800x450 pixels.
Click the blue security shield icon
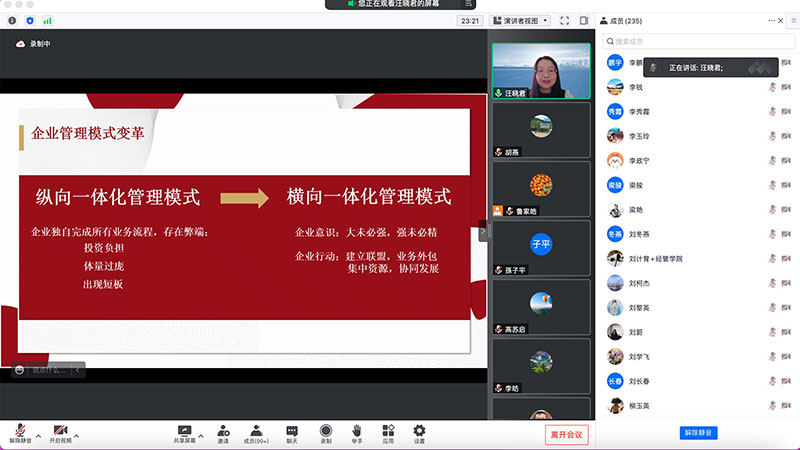point(29,20)
